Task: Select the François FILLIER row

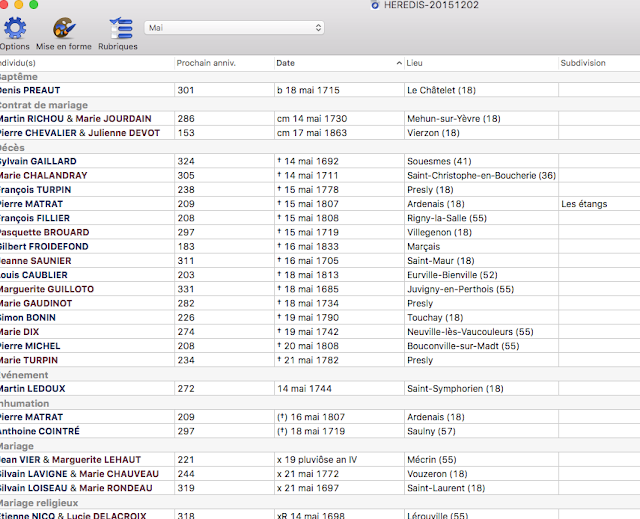Action: pos(320,218)
